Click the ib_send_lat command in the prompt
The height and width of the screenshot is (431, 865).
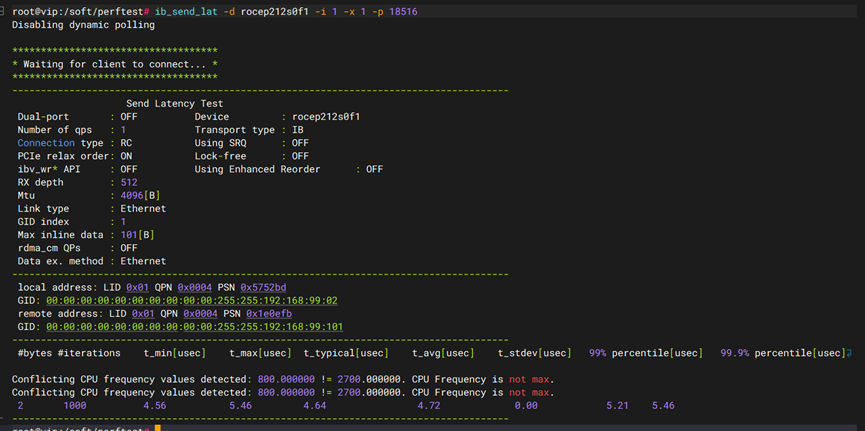[184, 11]
